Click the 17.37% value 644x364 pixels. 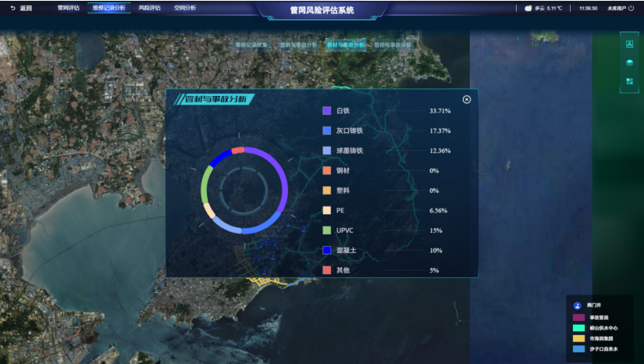pyautogui.click(x=440, y=130)
